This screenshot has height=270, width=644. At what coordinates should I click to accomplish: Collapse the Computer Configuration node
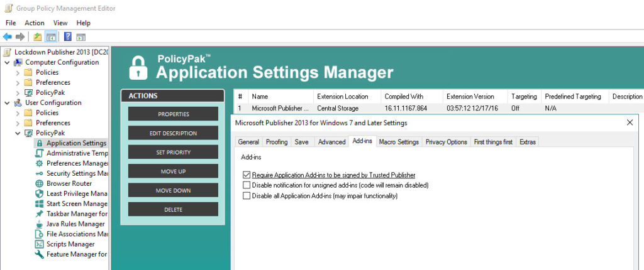coord(8,62)
